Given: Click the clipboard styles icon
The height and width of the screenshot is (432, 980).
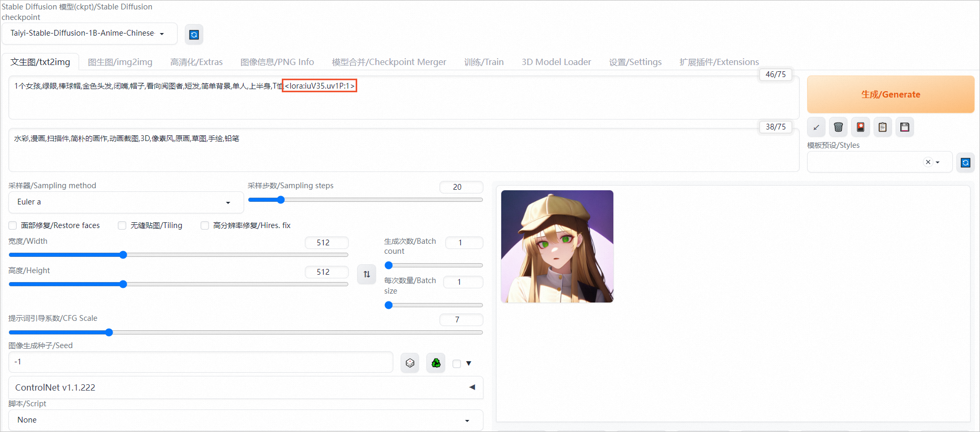Looking at the screenshot, I should [883, 127].
